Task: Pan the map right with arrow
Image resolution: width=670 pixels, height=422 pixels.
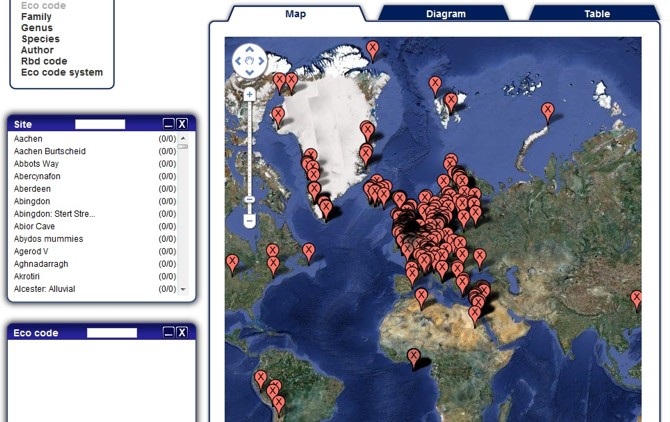Action: pos(261,61)
